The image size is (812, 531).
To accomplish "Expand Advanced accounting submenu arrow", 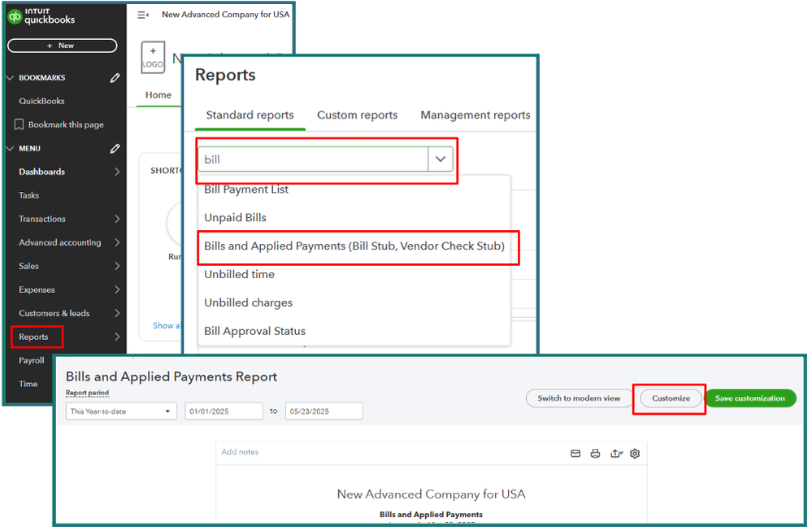I will click(x=117, y=242).
